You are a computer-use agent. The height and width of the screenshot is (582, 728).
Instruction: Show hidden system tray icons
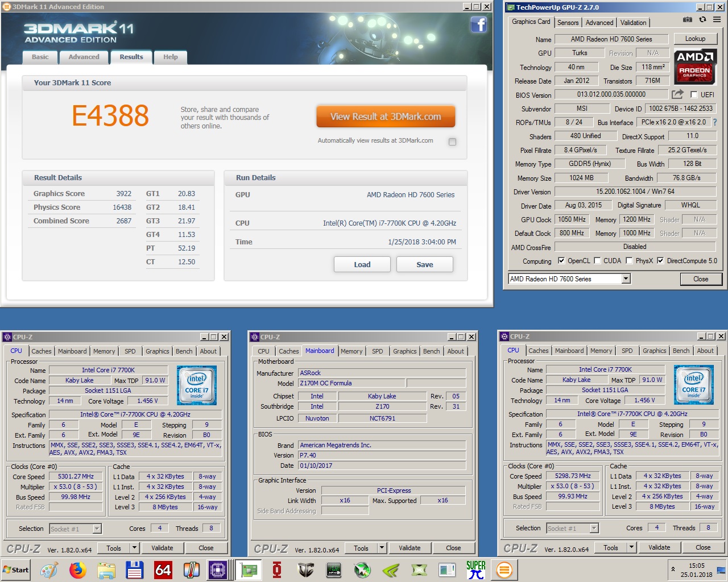point(673,569)
